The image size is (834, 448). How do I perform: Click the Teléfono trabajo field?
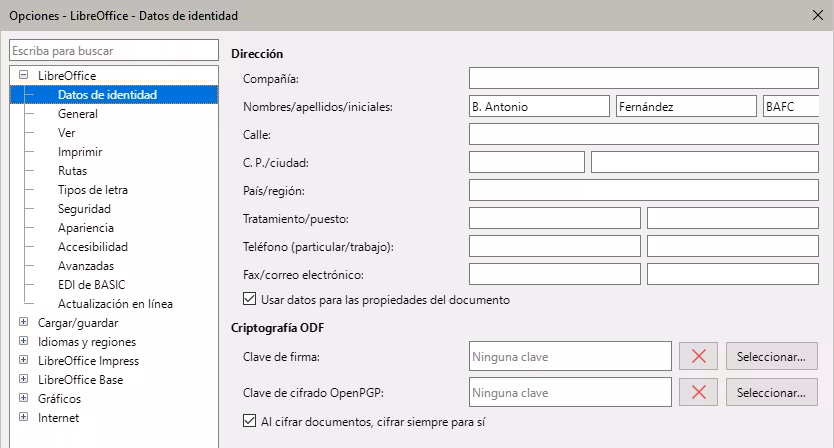(x=733, y=246)
